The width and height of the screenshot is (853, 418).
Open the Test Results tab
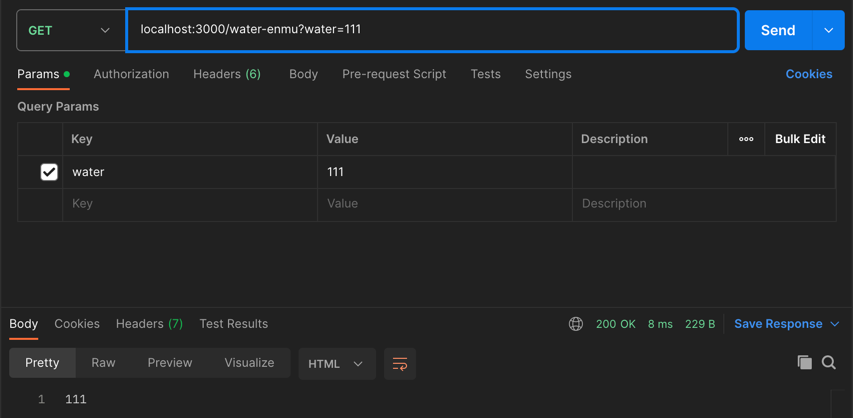pos(234,324)
